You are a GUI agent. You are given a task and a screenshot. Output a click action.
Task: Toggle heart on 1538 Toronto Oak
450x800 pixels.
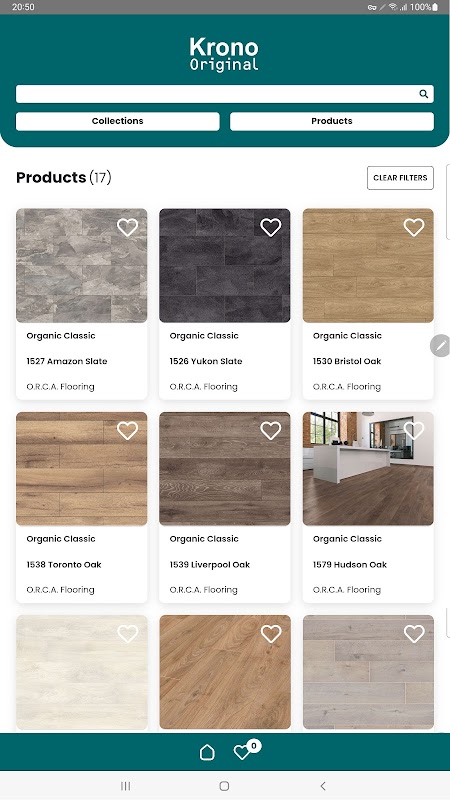click(128, 431)
